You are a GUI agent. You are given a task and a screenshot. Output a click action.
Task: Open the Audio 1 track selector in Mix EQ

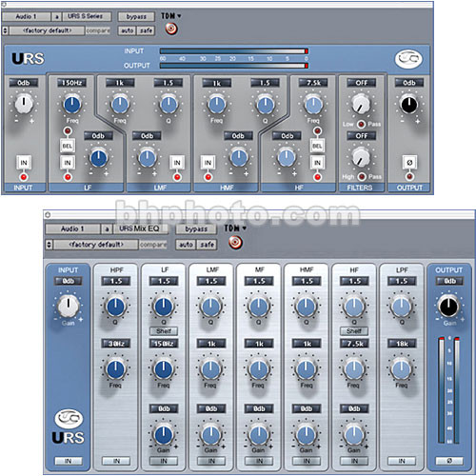pos(72,228)
